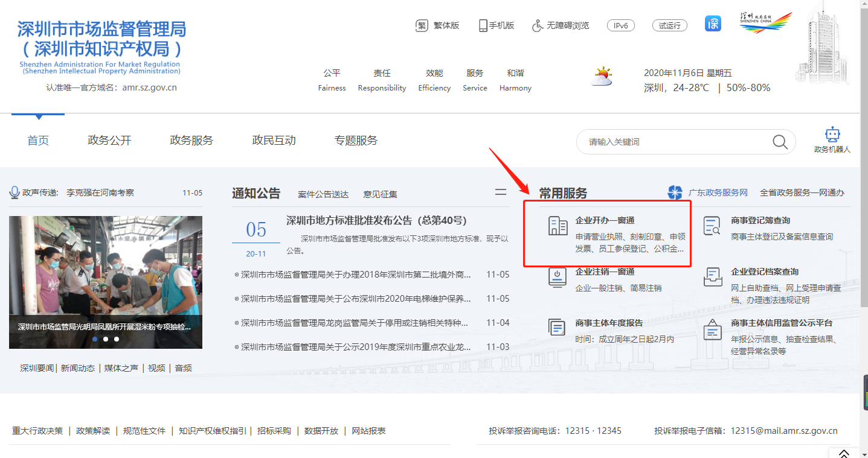Open the 政民互动 navigation menu
The height and width of the screenshot is (458, 868).
click(x=273, y=140)
